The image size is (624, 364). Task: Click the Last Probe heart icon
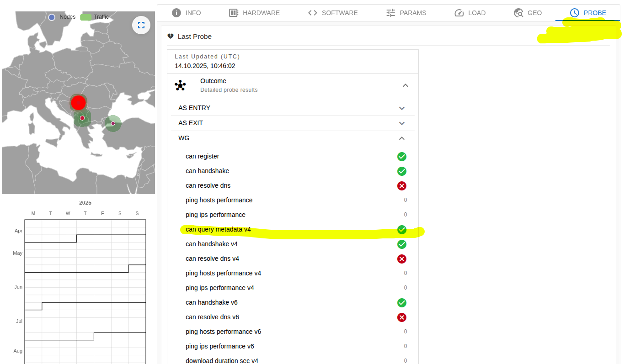point(171,37)
